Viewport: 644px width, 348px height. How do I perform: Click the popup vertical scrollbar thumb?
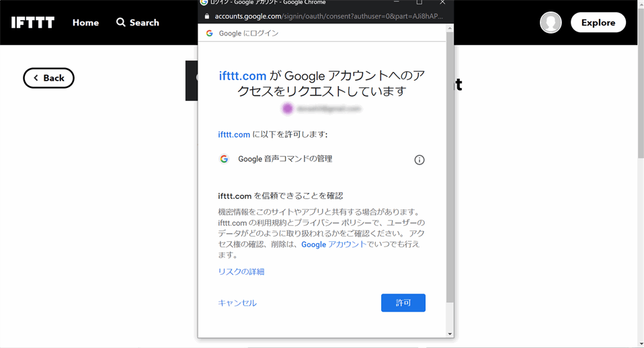[450, 167]
